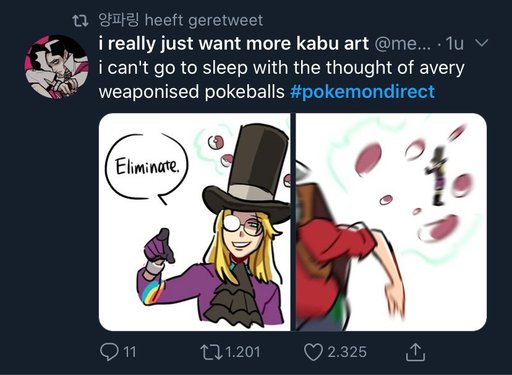The width and height of the screenshot is (512, 375).
Task: Follow the #pokemondirect hashtag link
Action: [362, 92]
